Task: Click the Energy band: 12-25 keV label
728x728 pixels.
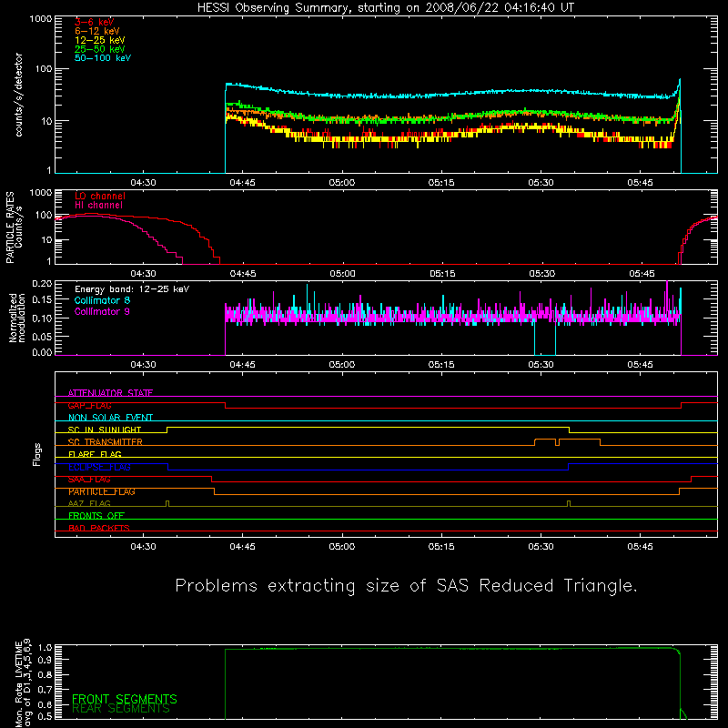Action: tap(132, 289)
